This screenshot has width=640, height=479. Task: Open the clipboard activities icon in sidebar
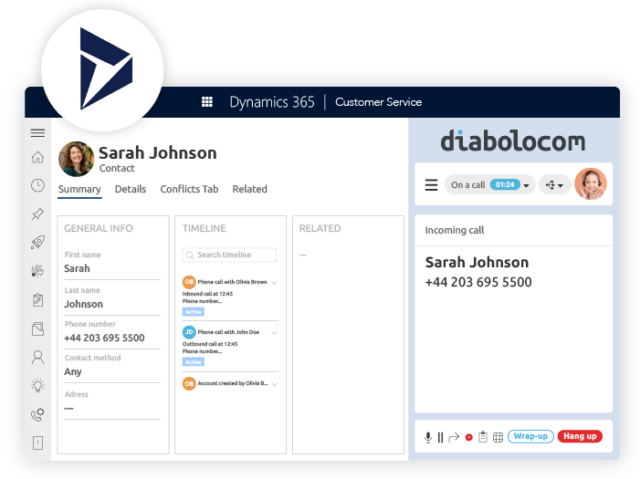pos(38,300)
